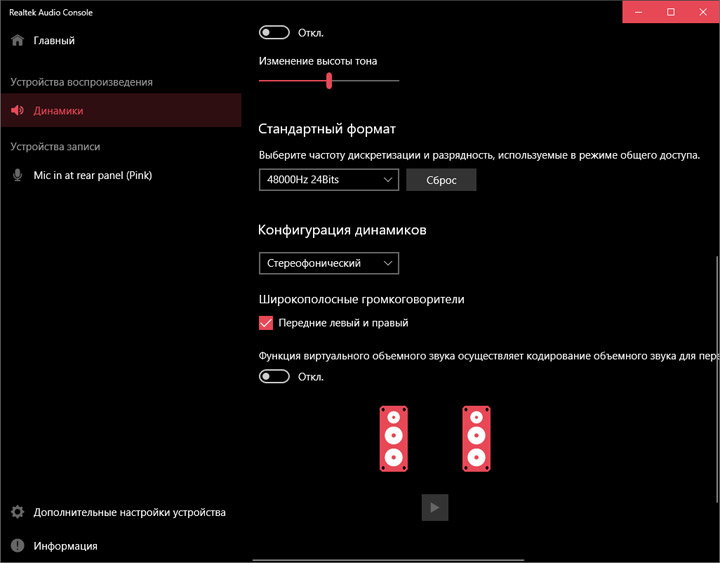Toggle the switch above Изменение высоты тона
This screenshot has height=563, width=720.
(x=274, y=33)
